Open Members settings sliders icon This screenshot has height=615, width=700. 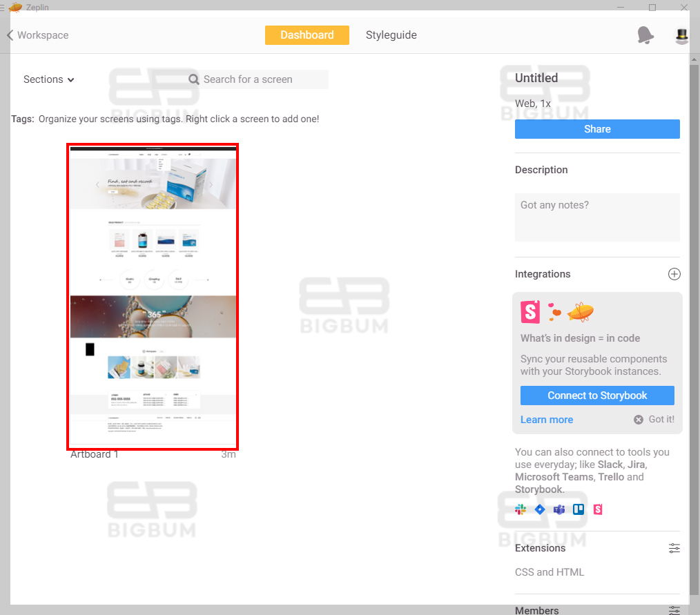(674, 610)
